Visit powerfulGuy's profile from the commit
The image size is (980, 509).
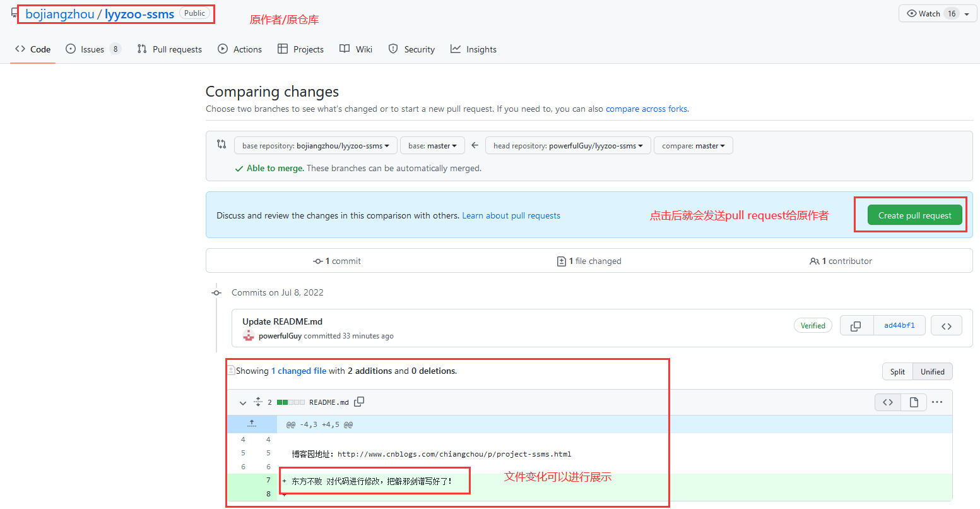click(280, 336)
